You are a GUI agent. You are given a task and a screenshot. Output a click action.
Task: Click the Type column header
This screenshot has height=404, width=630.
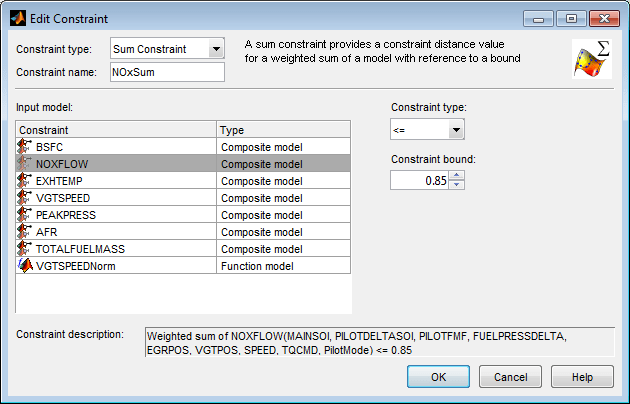pos(284,130)
